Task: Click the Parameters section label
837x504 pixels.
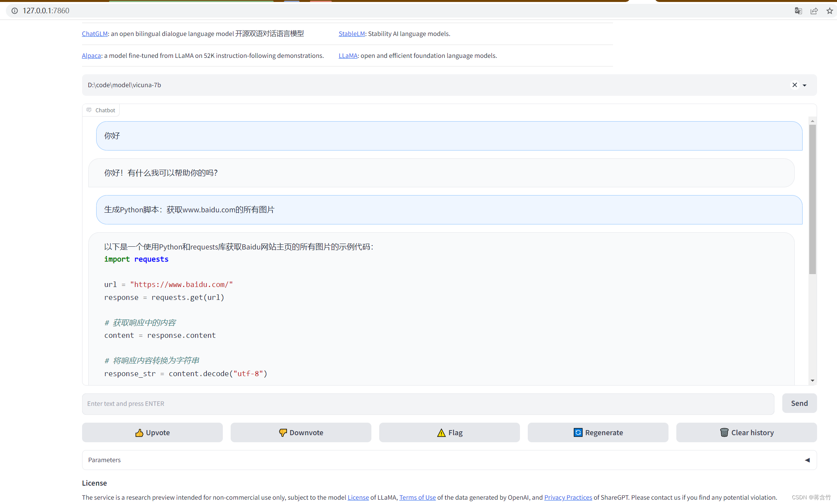Action: [x=104, y=460]
